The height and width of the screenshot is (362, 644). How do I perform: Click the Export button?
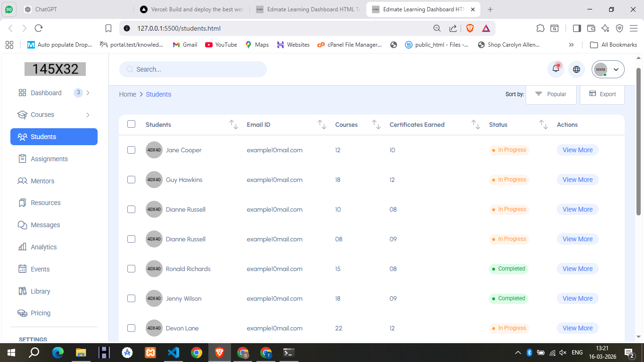click(602, 94)
